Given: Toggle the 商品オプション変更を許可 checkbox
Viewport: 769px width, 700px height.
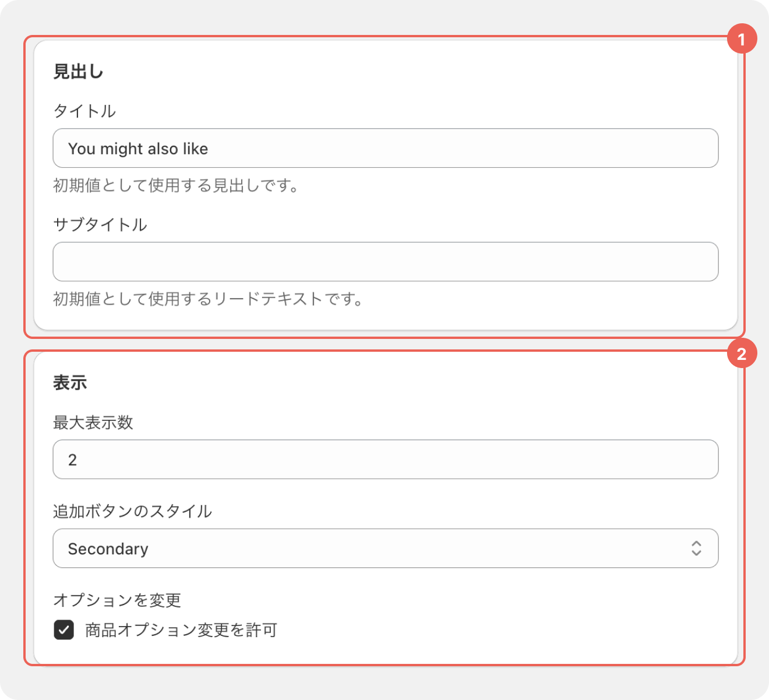Looking at the screenshot, I should pos(64,630).
